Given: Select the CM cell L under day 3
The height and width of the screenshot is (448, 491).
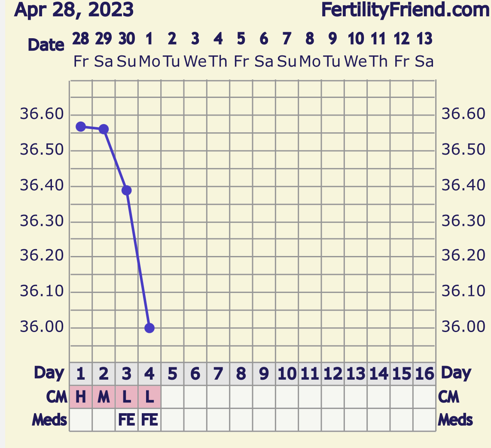Looking at the screenshot, I should (x=126, y=397).
